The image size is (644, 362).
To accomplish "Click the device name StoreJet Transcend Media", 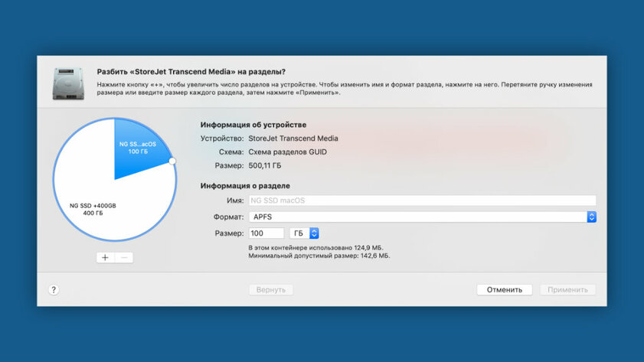I will pyautogui.click(x=293, y=139).
